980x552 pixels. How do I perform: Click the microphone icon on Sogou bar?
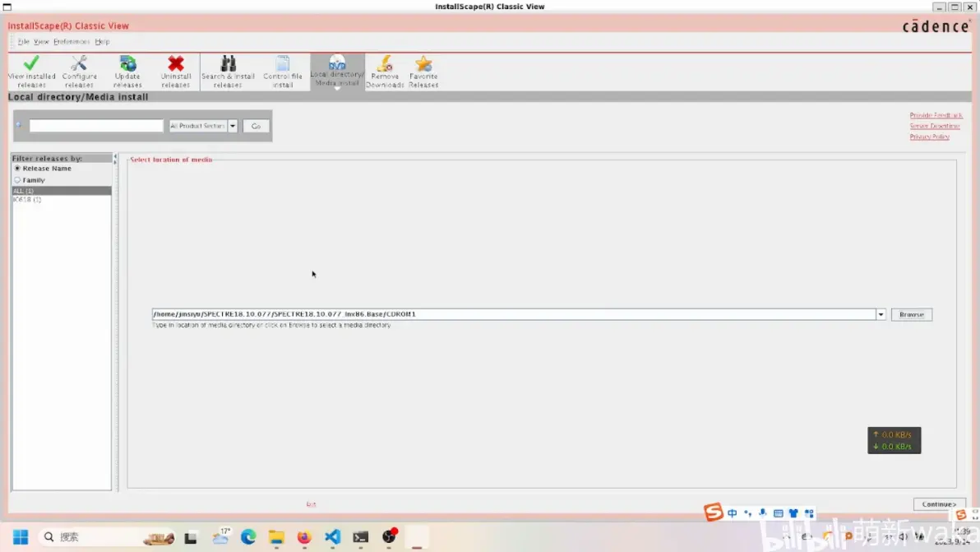[762, 513]
